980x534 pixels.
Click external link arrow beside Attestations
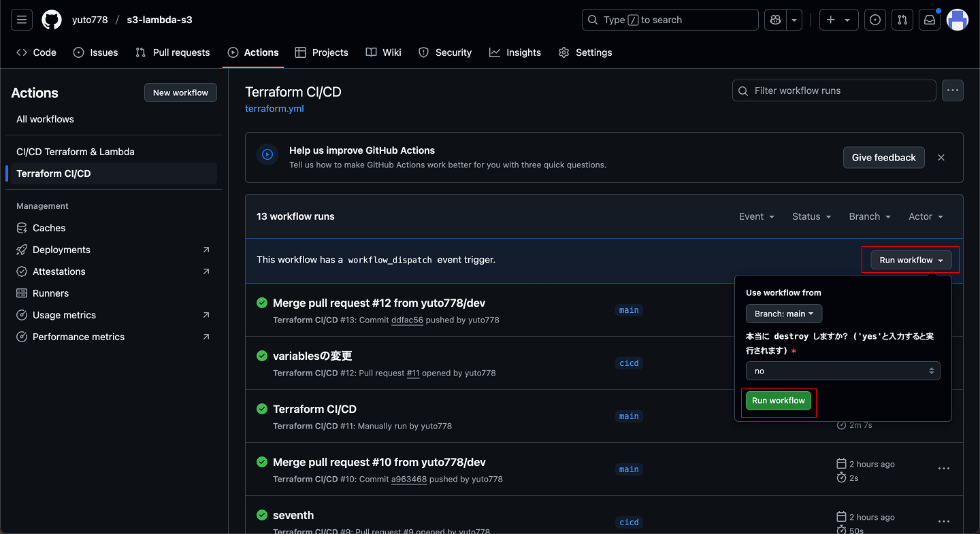point(206,271)
